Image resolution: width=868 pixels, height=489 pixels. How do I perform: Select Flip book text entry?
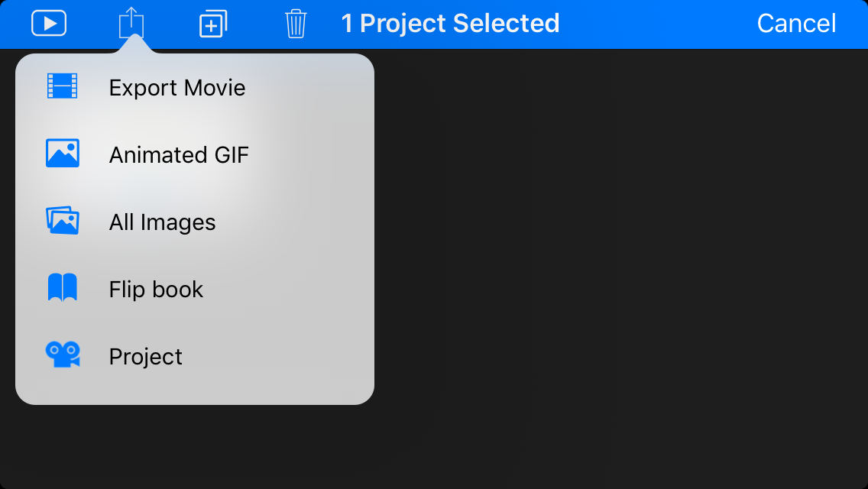(x=156, y=290)
